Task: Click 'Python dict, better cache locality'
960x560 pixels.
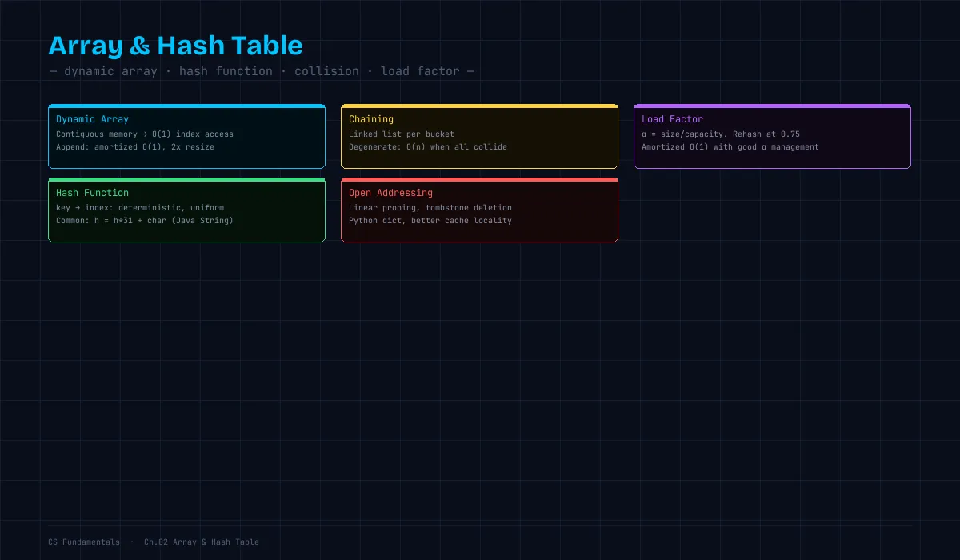Action: pos(430,221)
